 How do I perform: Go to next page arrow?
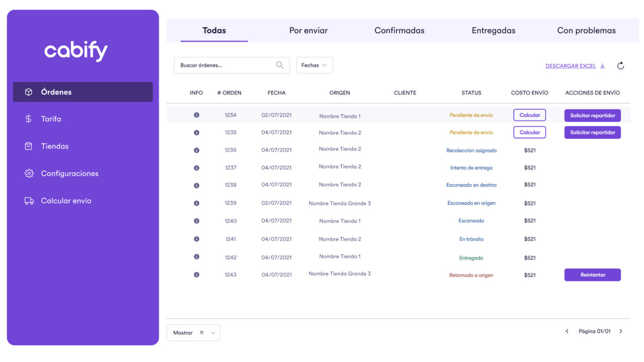621,331
